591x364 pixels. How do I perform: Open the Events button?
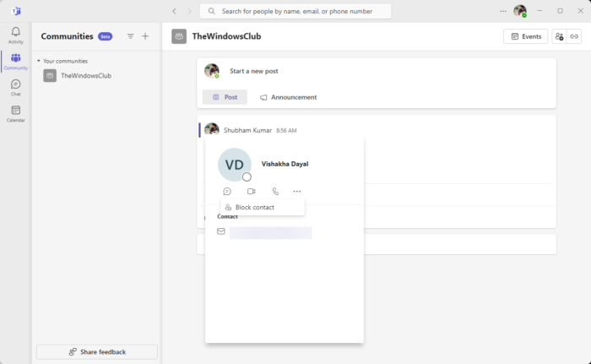click(525, 36)
